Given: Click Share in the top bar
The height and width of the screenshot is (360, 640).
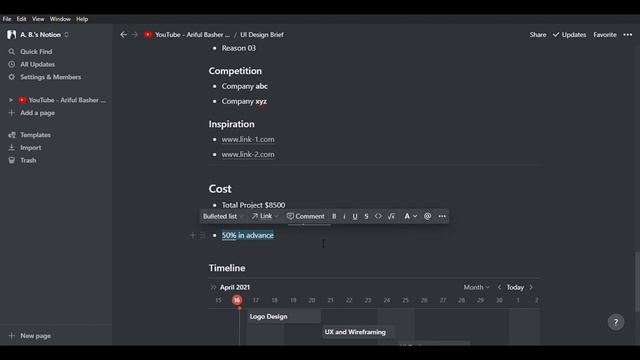Looking at the screenshot, I should click(x=538, y=35).
